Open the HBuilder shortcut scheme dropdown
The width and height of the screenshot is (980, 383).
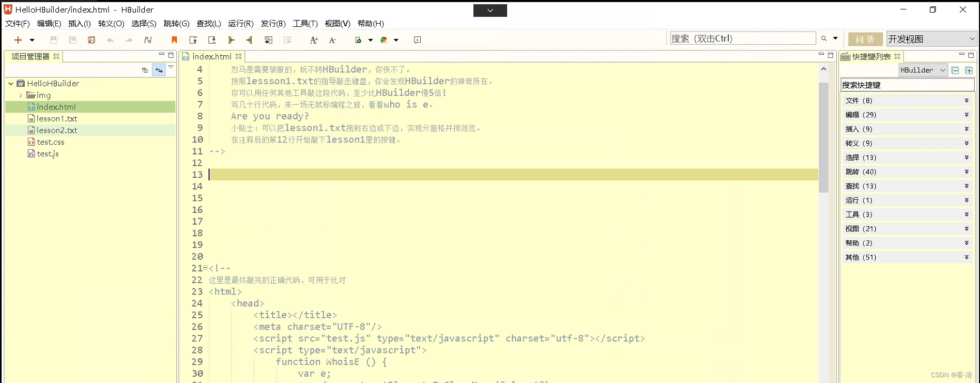923,70
